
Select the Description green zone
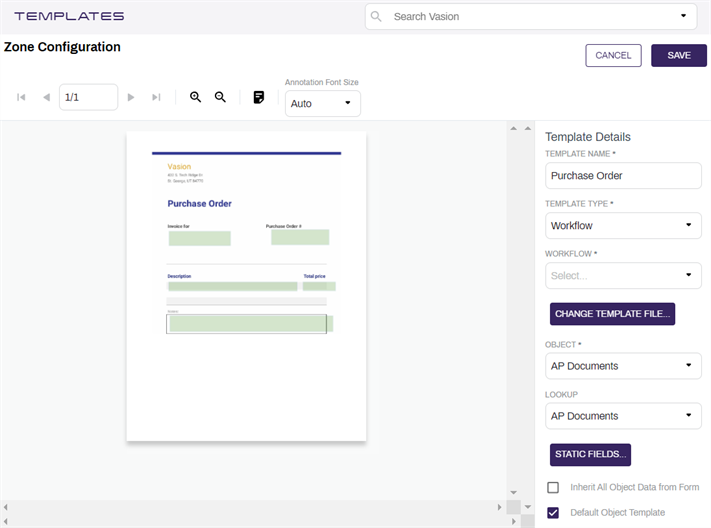tap(233, 286)
